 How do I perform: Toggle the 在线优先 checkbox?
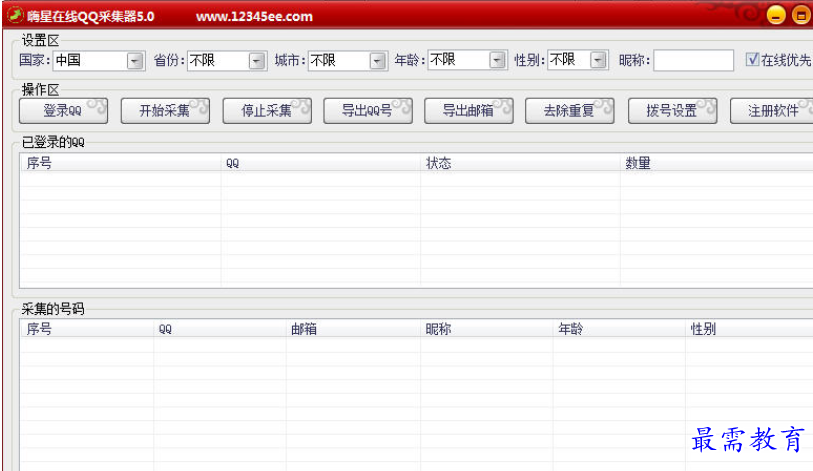[x=752, y=59]
